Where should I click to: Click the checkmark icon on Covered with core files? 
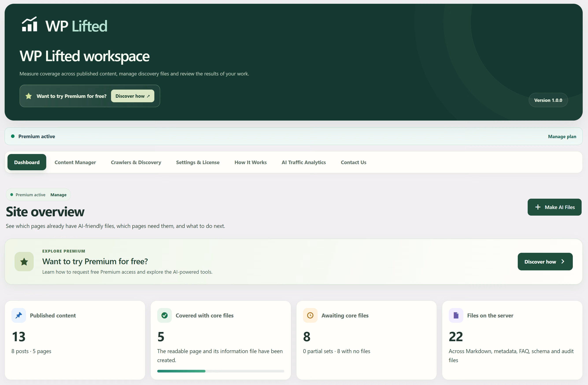[x=165, y=315]
